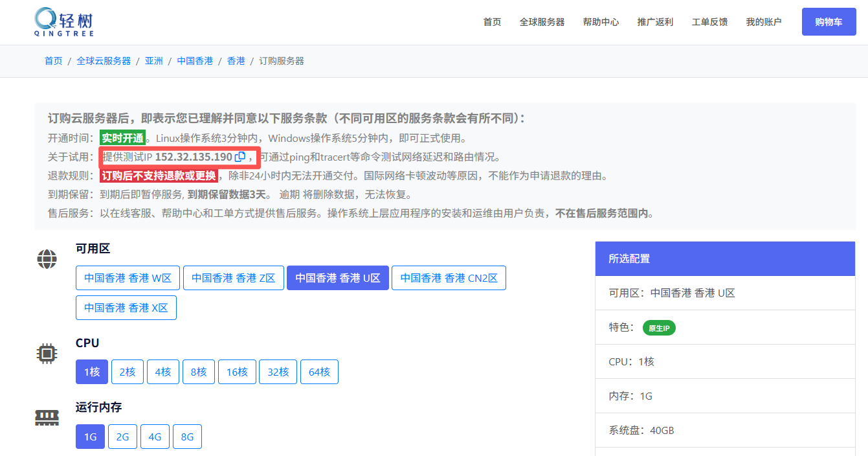Select 中国香港 香港 W区 zone
The height and width of the screenshot is (456, 868).
click(x=128, y=278)
